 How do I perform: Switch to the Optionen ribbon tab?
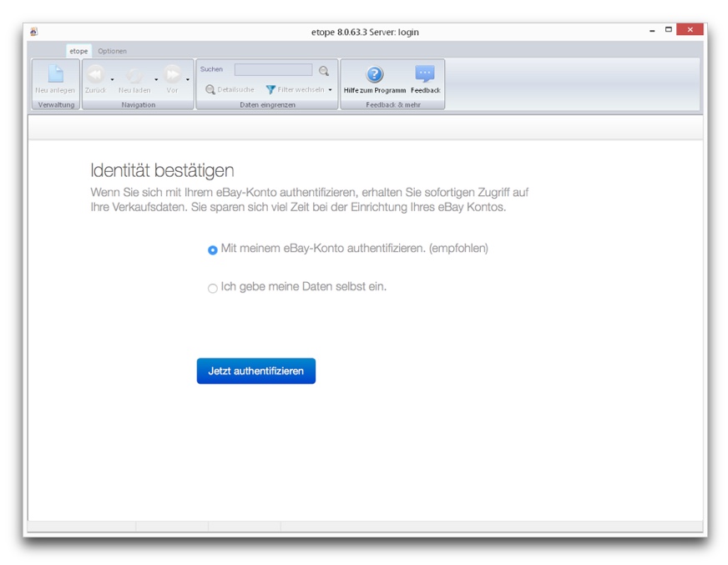click(x=113, y=51)
